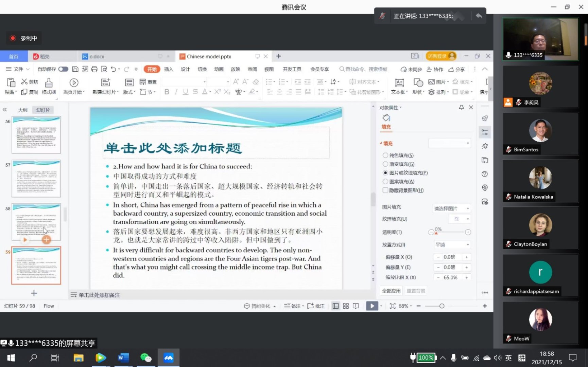
Task: Open the picture fill (请选择图片) dropdown
Action: click(x=451, y=208)
